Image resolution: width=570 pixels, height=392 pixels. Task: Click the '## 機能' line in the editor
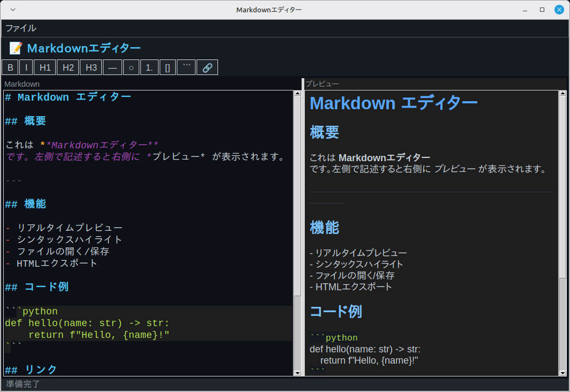coord(26,204)
